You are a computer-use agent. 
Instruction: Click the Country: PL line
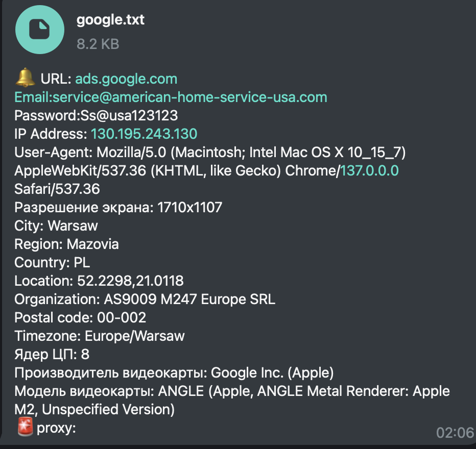pyautogui.click(x=52, y=262)
